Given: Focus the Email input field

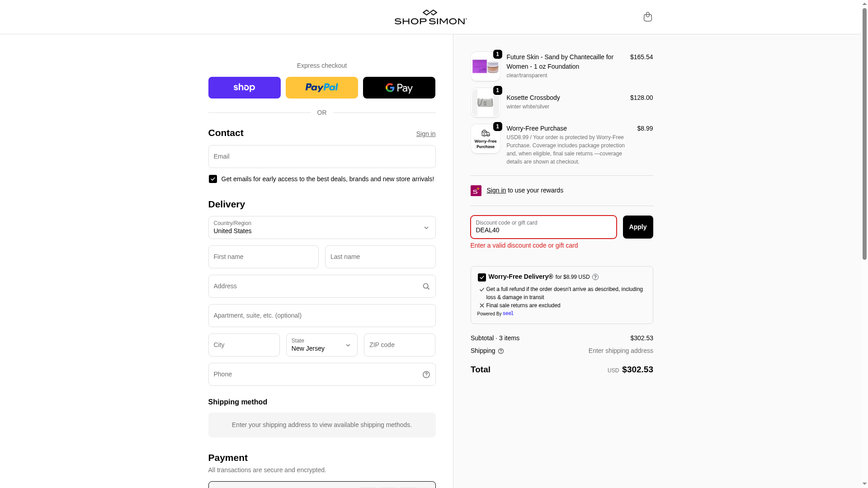Looking at the screenshot, I should (322, 157).
